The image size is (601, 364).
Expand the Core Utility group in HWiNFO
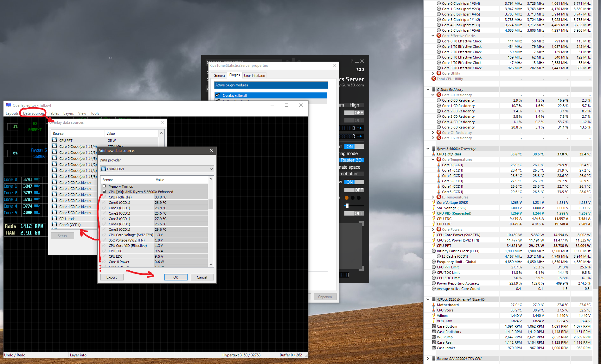click(433, 73)
